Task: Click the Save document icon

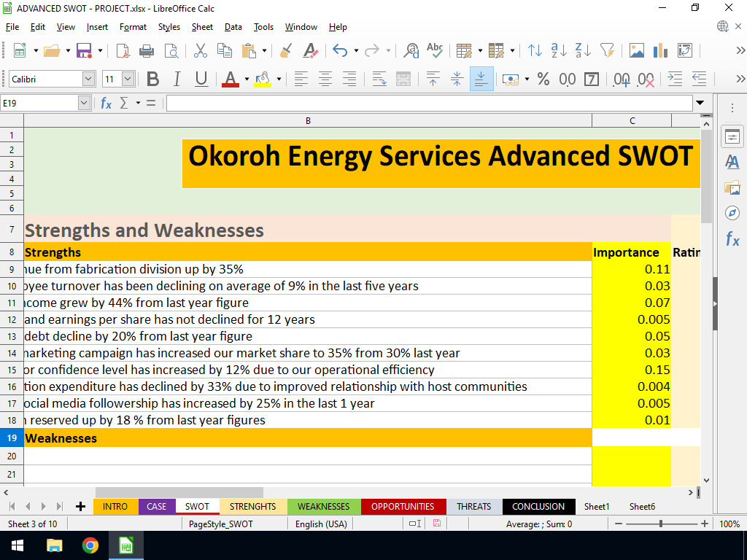Action: (x=83, y=50)
